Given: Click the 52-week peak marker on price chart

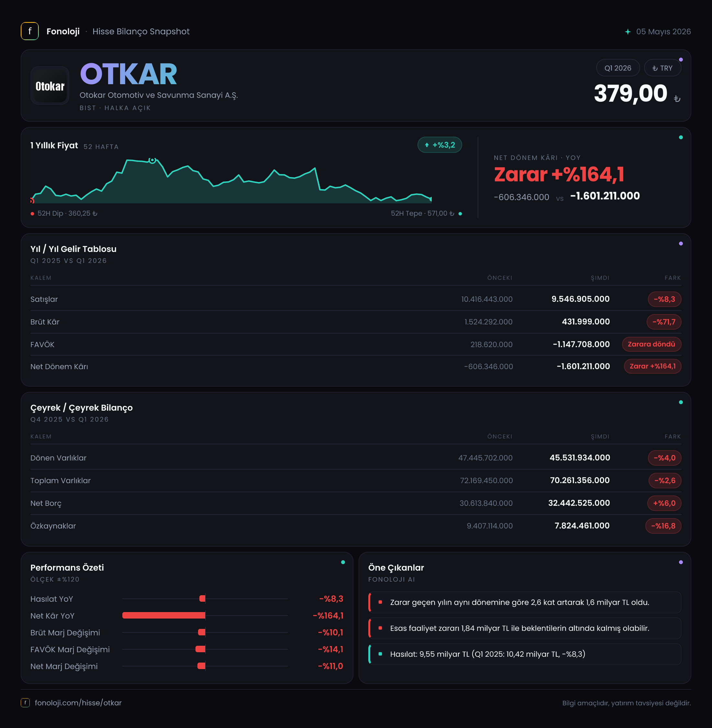Looking at the screenshot, I should click(152, 161).
